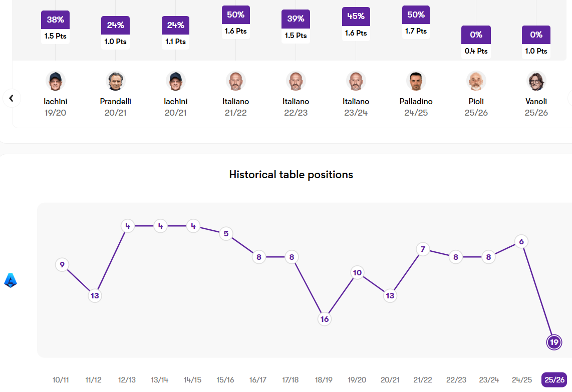
Task: Click the position 6 data point
Action: coord(521,242)
